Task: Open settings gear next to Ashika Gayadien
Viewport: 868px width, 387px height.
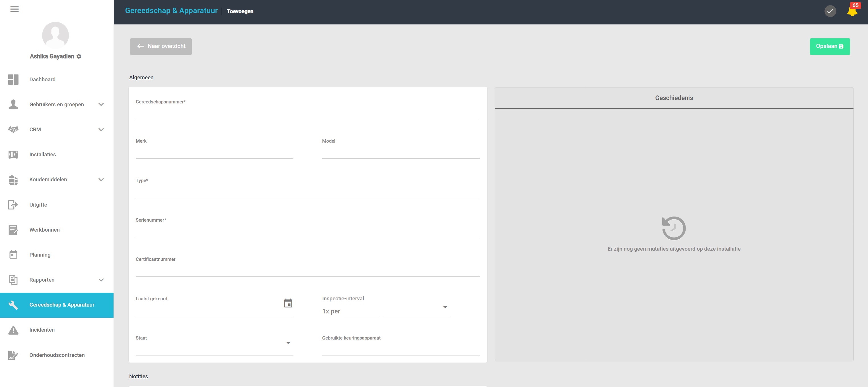Action: (79, 56)
